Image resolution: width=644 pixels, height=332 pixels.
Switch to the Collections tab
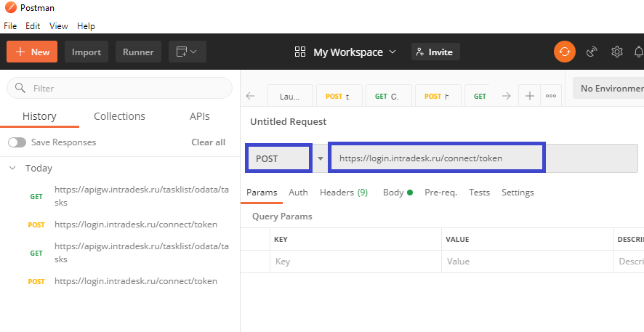click(x=119, y=116)
